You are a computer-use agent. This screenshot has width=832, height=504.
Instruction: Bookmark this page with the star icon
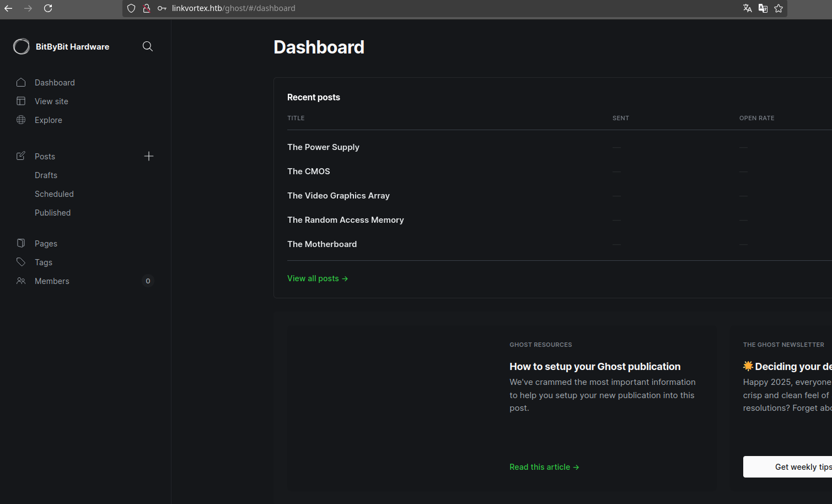click(x=779, y=8)
